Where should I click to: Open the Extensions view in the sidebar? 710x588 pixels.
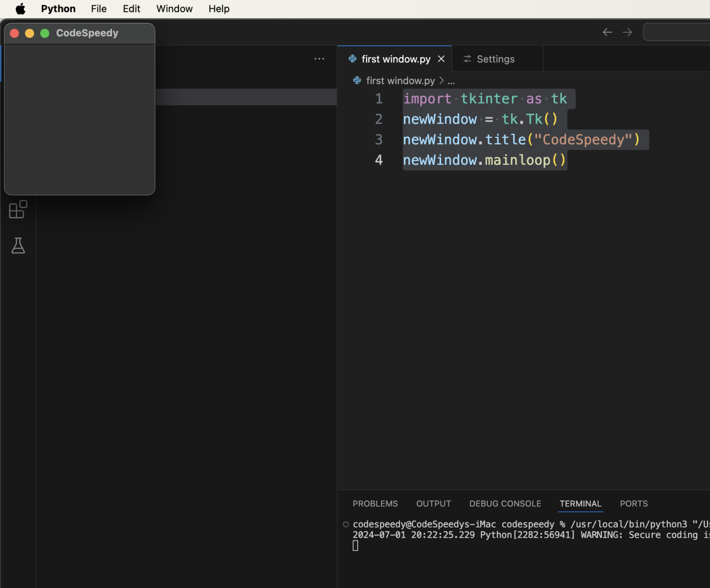point(18,209)
